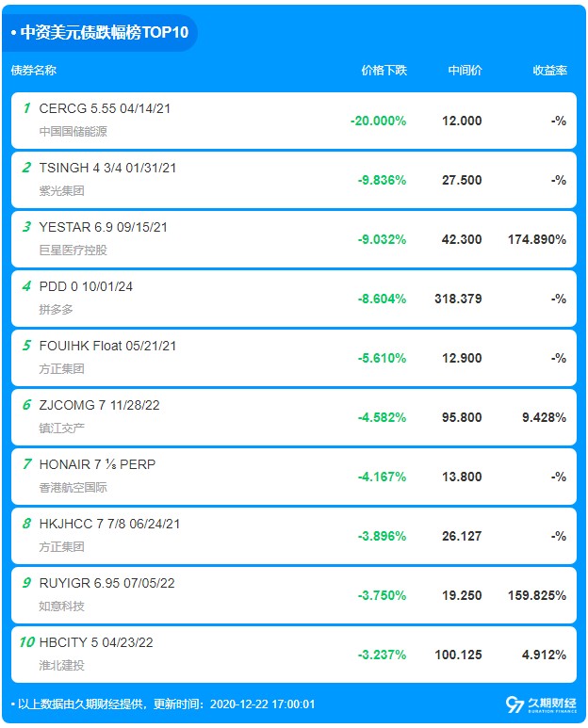Select HBCITY 5 04/23/22 bond name
This screenshot has width=588, height=728.
[x=96, y=642]
